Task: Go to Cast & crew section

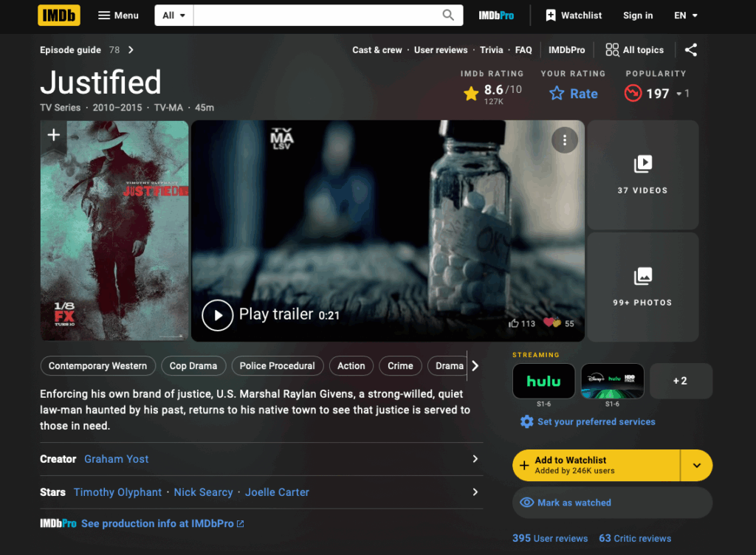Action: pos(377,50)
